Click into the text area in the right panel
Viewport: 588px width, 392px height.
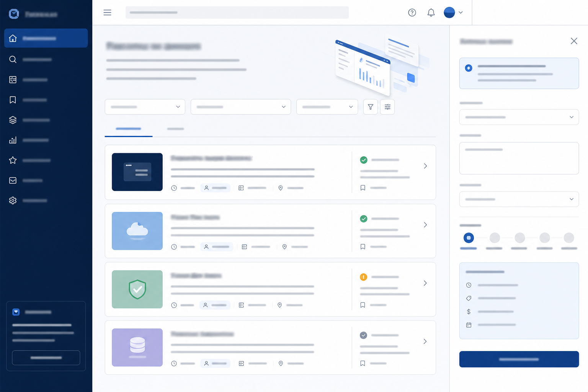(519, 158)
